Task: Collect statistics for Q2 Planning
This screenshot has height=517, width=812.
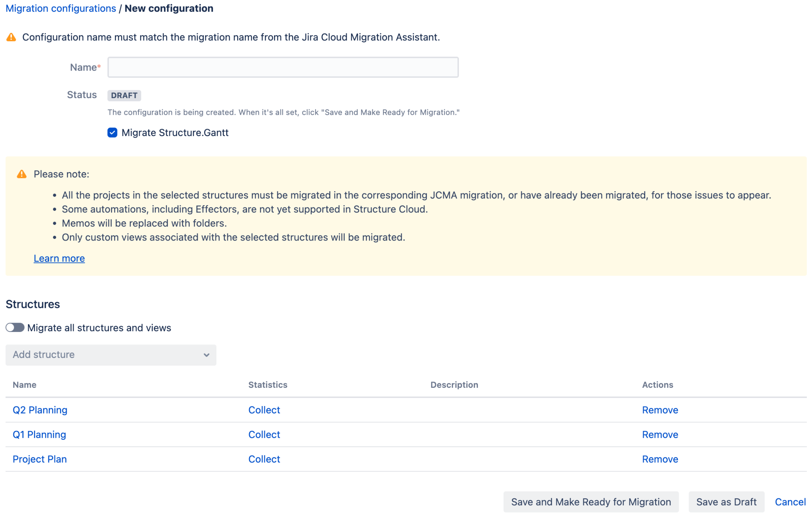Action: [x=264, y=410]
